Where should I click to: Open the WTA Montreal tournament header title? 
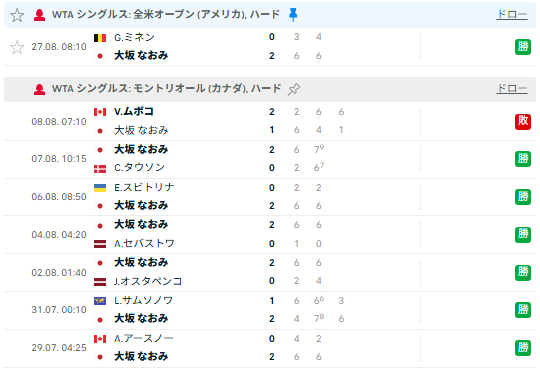click(166, 89)
